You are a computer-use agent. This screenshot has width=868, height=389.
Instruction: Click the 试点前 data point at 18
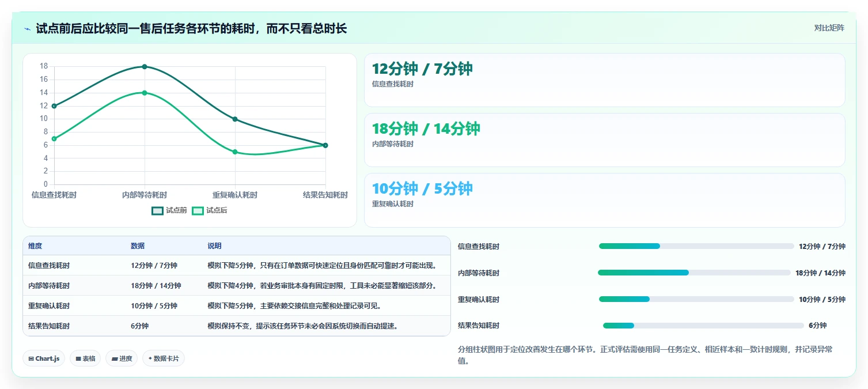point(145,67)
